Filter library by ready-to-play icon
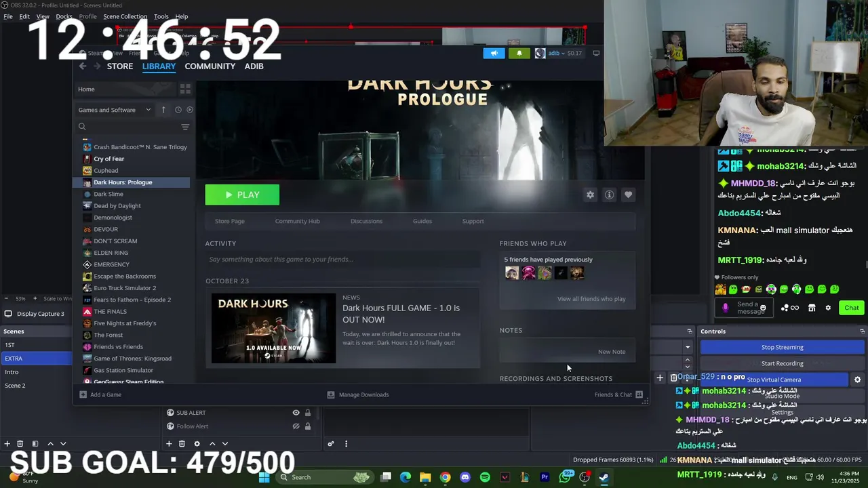This screenshot has width=868, height=488. (190, 110)
